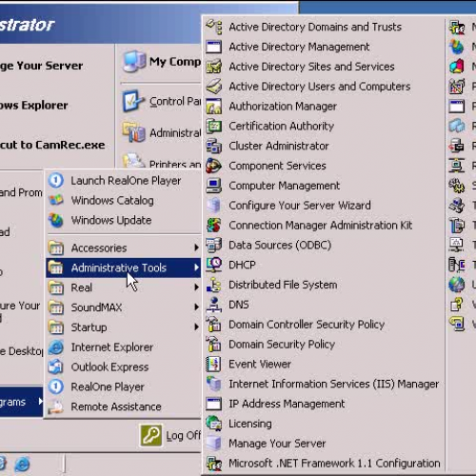Click the Licensing icon
This screenshot has width=476, height=476.
[x=214, y=424]
